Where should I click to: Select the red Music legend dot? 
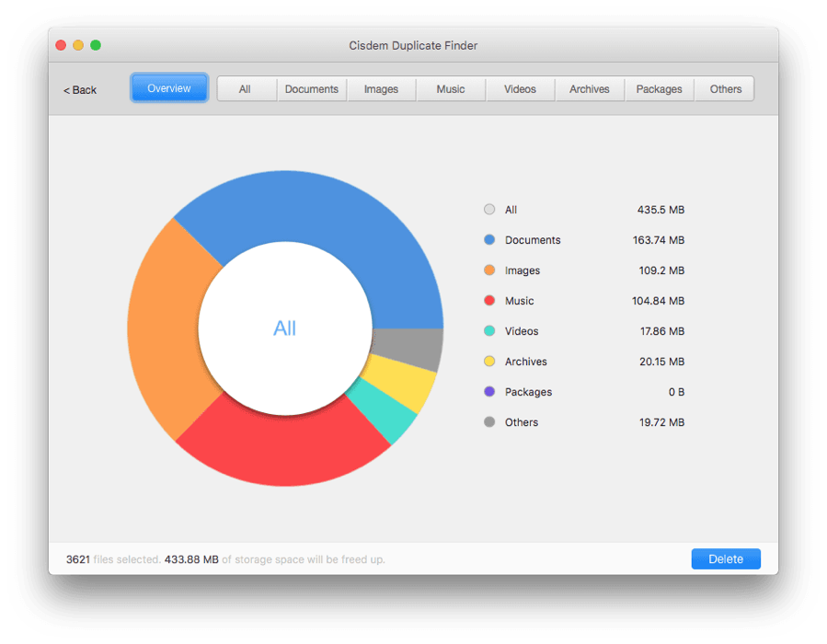[x=489, y=301]
